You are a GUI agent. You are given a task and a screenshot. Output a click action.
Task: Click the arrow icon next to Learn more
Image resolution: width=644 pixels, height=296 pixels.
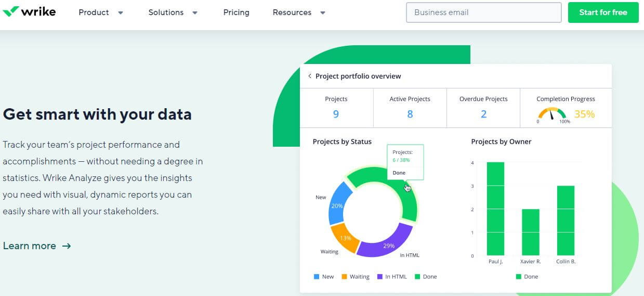click(67, 246)
